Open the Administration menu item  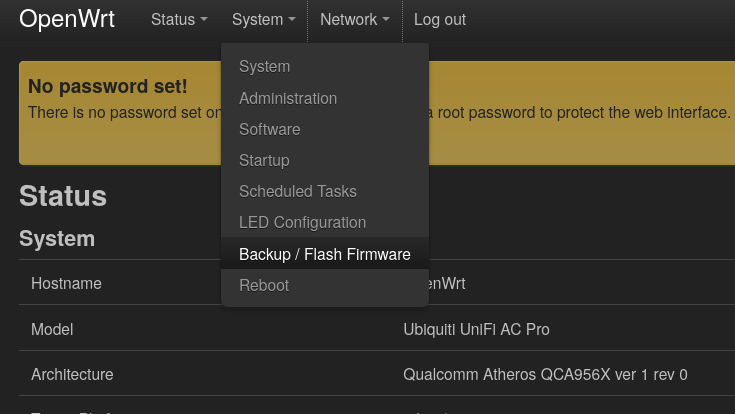[287, 98]
